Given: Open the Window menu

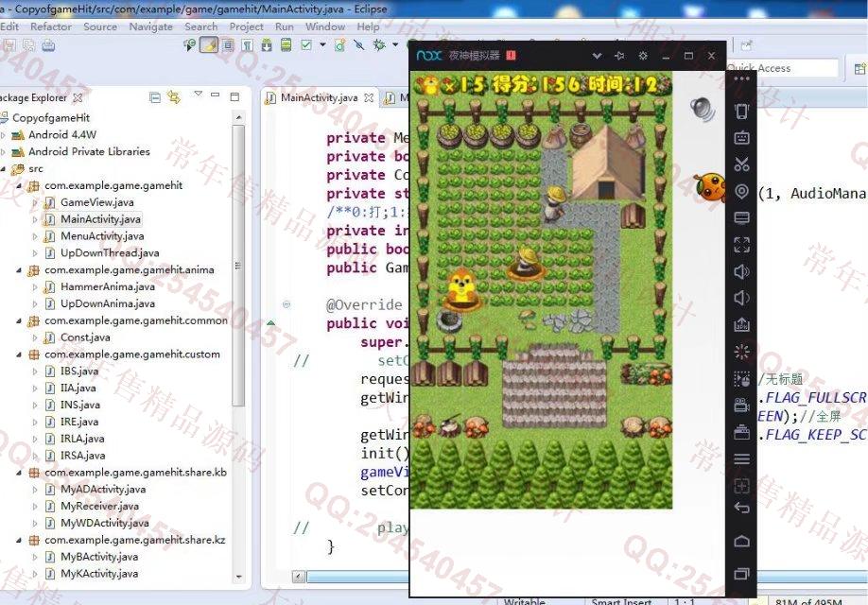Looking at the screenshot, I should [325, 26].
